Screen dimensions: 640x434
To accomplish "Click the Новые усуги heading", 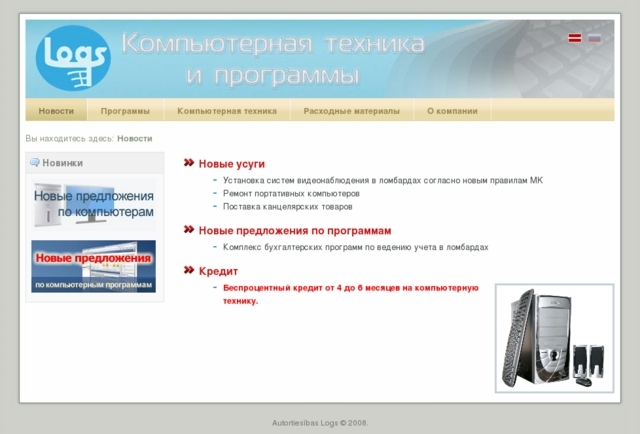I will tap(232, 163).
